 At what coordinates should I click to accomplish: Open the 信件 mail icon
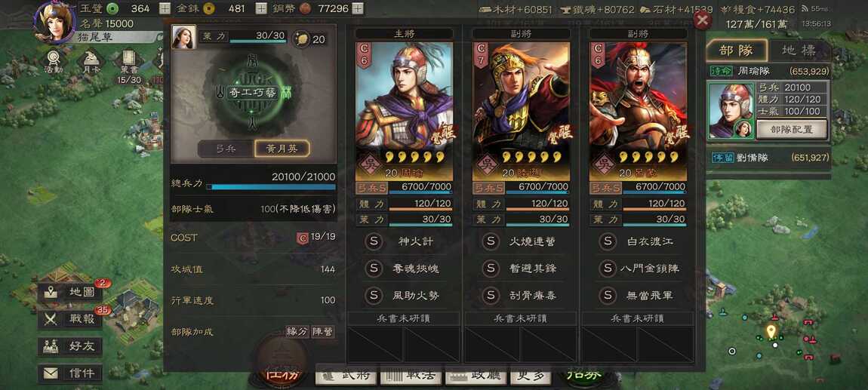coord(71,373)
